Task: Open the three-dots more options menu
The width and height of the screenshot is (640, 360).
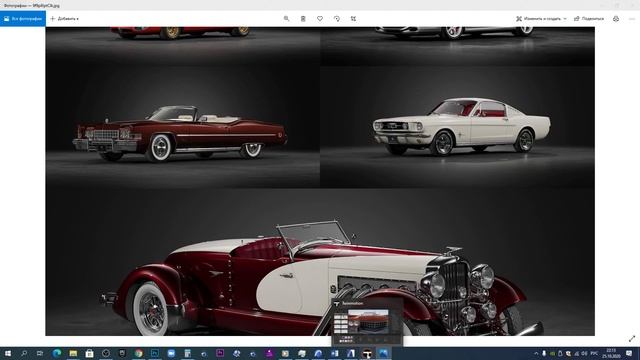Action: click(632, 19)
